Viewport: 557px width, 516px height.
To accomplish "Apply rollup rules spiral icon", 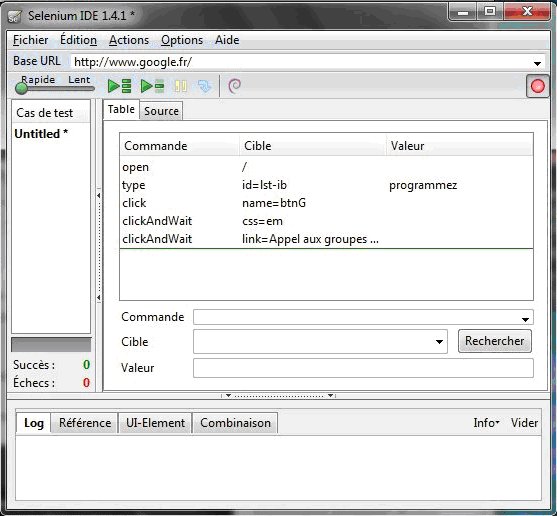I will pos(234,86).
